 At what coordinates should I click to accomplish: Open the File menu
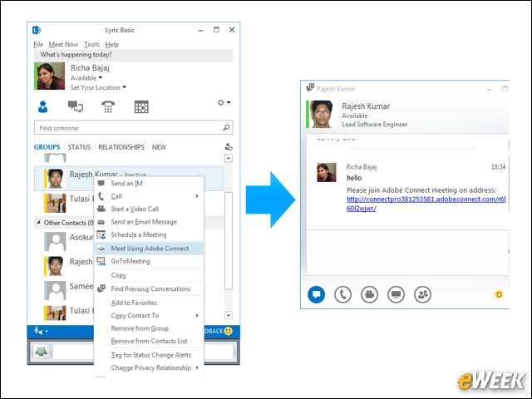click(x=38, y=44)
